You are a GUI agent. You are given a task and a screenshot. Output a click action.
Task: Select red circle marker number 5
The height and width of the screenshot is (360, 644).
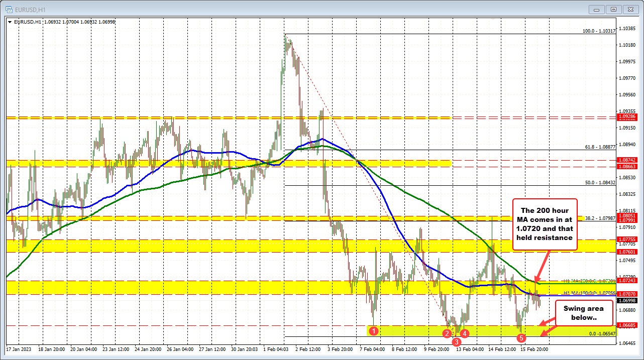click(522, 338)
